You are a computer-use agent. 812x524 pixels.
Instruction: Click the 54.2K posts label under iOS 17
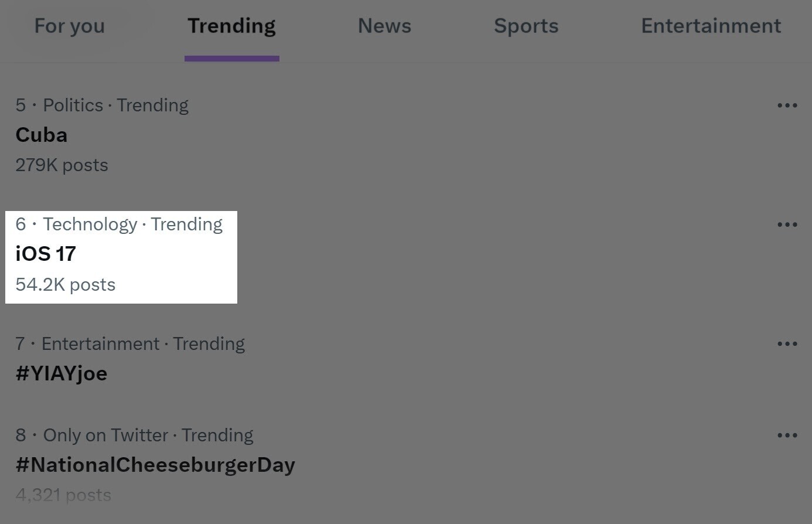[65, 284]
